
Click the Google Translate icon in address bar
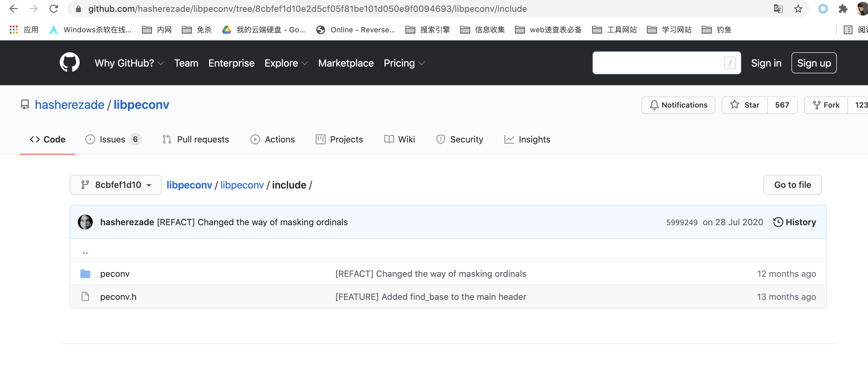pyautogui.click(x=778, y=9)
